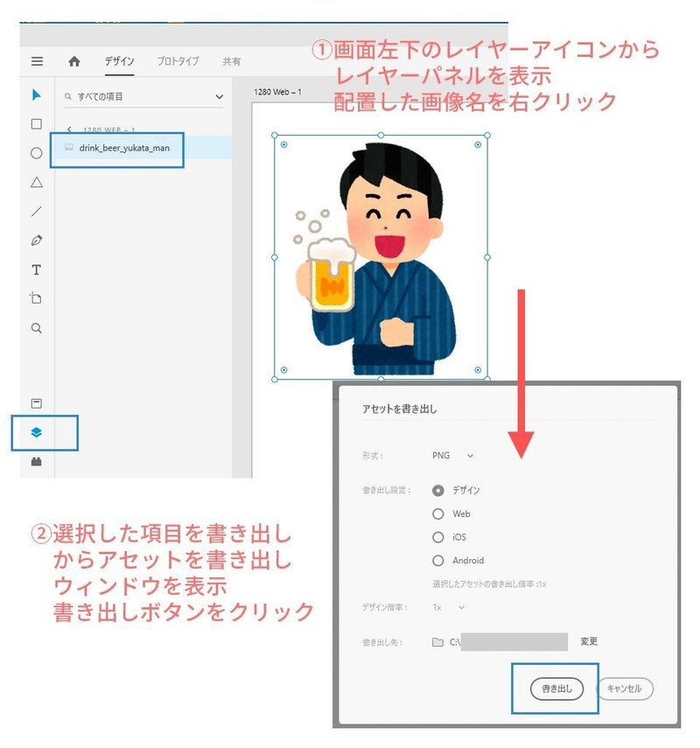
Task: Switch to the デザイン tab
Action: coord(119,61)
